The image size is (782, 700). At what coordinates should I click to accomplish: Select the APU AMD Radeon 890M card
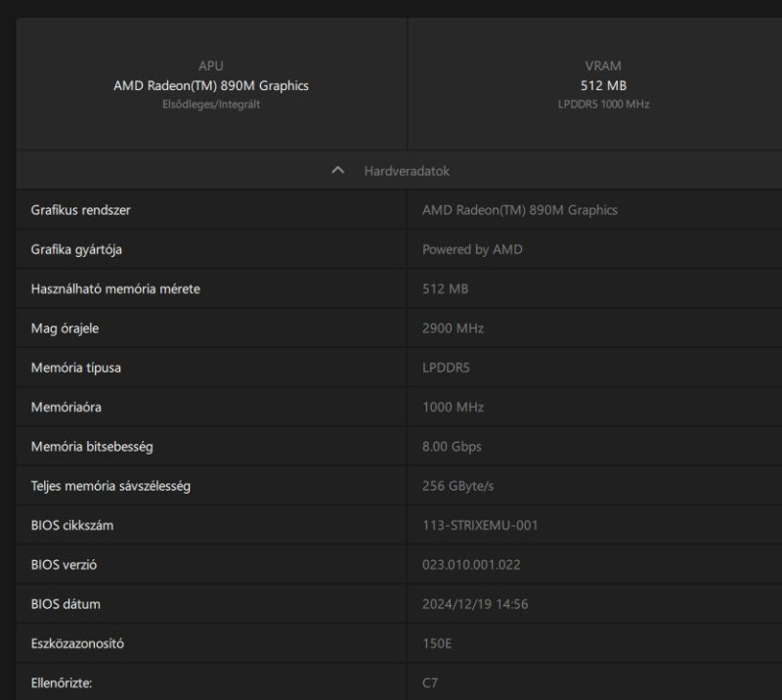(211, 85)
